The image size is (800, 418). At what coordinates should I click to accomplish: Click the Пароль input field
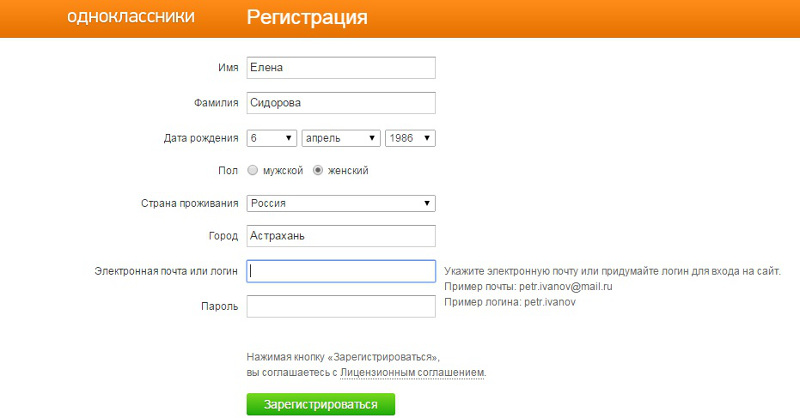[x=341, y=306]
